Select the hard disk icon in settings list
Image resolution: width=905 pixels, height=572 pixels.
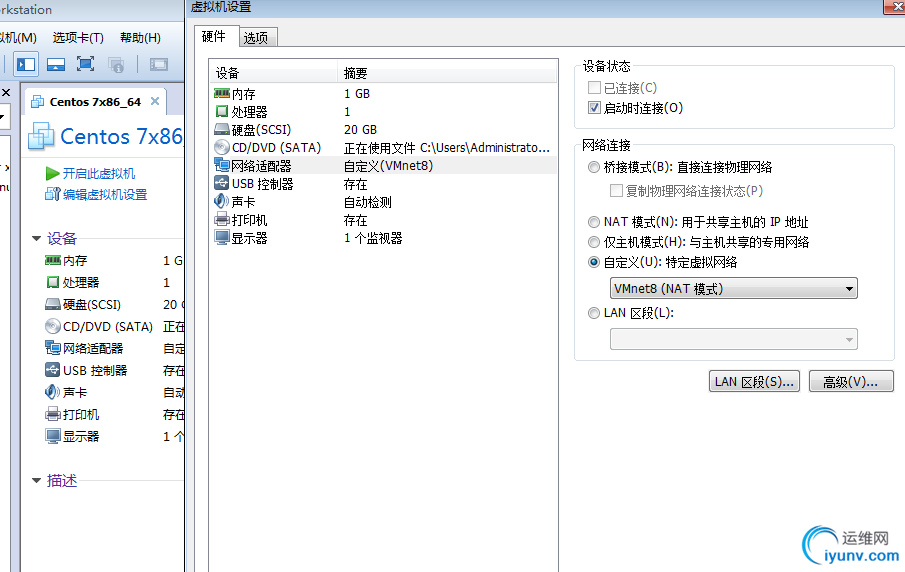point(222,129)
